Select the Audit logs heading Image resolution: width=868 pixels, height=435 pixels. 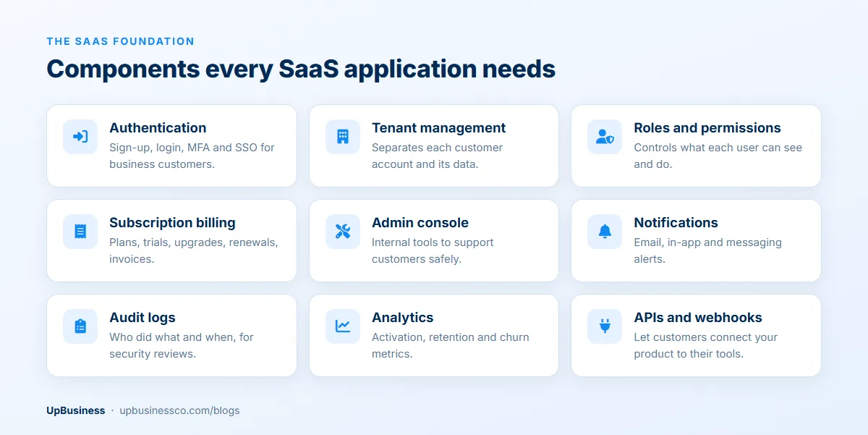coord(142,318)
